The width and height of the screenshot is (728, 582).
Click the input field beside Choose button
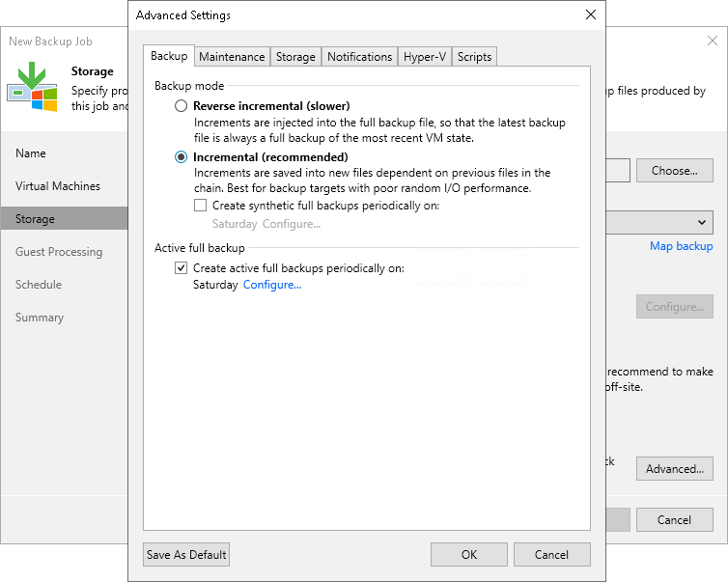point(618,170)
